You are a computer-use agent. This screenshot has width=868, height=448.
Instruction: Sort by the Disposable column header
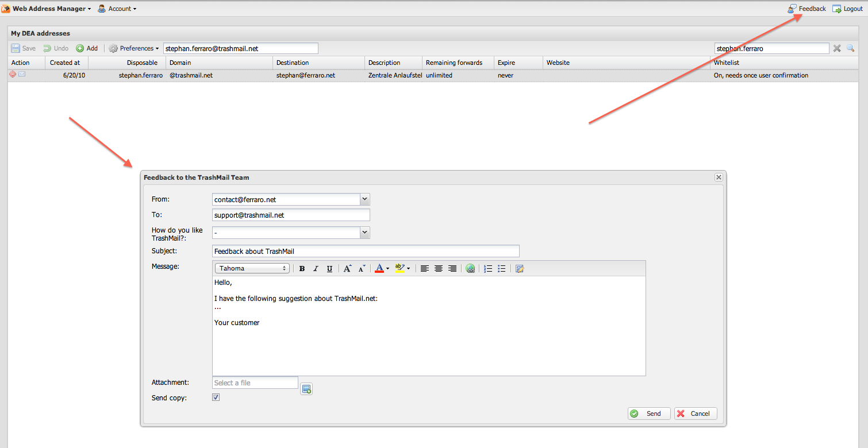coord(127,63)
